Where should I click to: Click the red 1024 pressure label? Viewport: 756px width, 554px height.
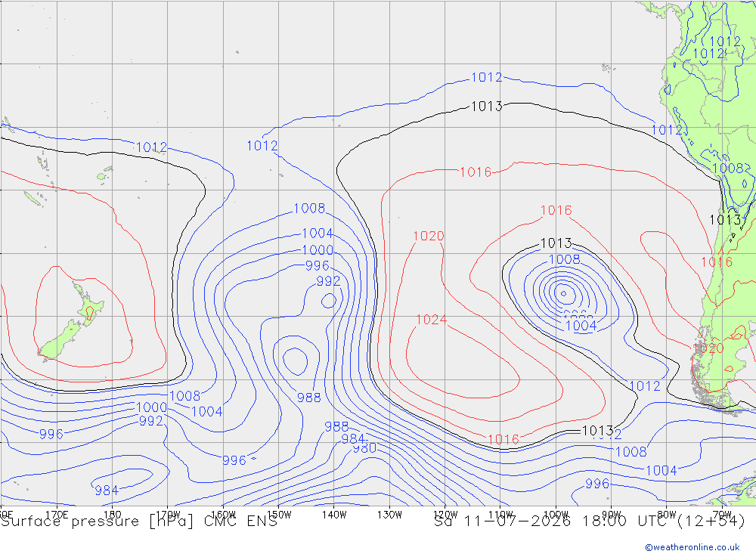(x=431, y=320)
